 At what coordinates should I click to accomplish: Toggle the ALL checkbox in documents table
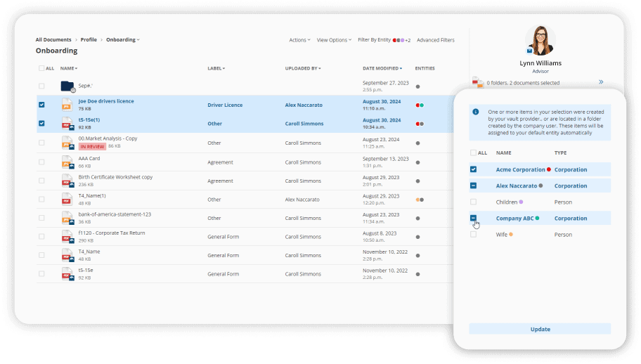pos(41,68)
